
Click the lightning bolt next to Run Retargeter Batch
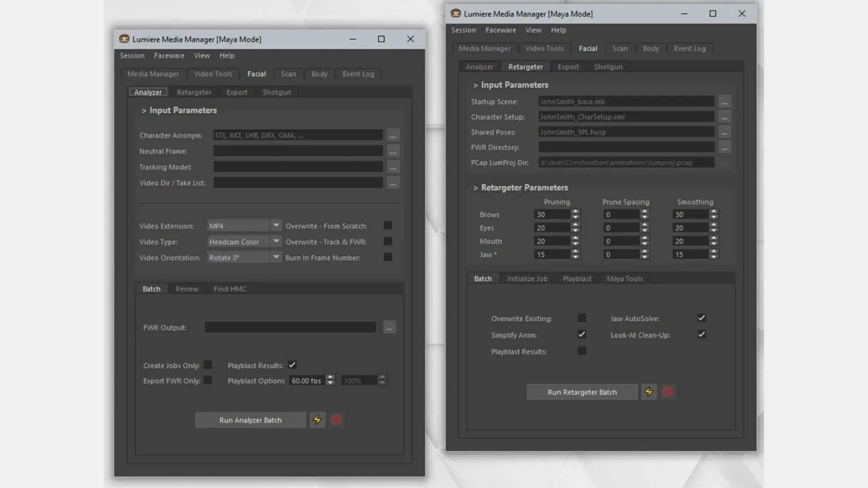(x=649, y=392)
